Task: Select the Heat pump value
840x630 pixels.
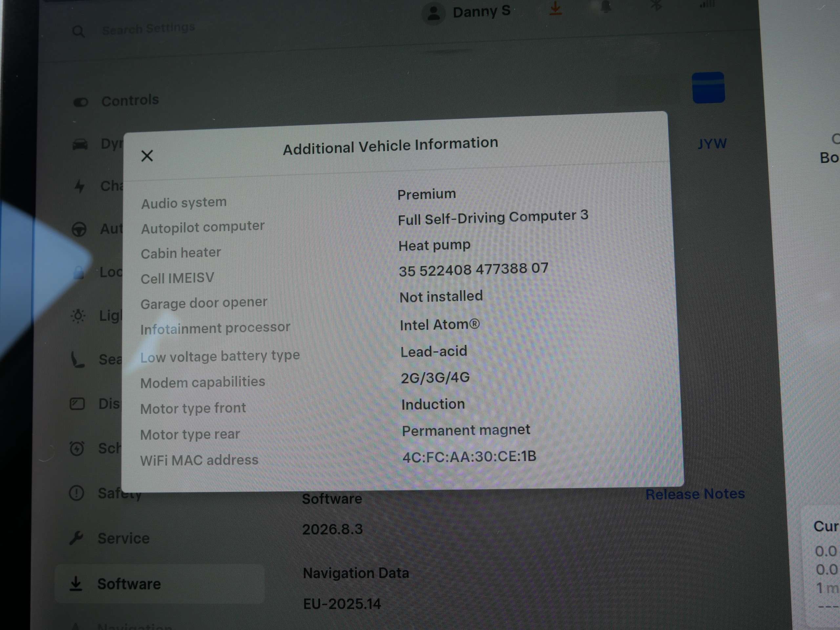Action: point(434,245)
